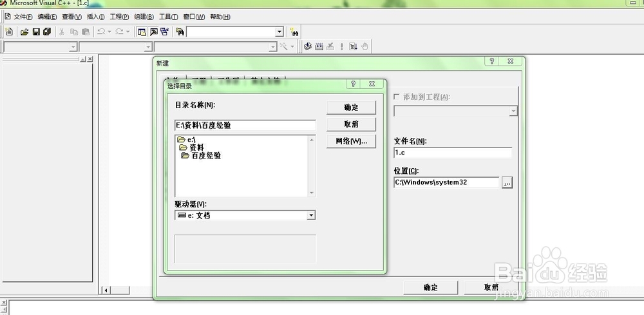Screen dimensions: 644x315
Task: Click the Save floppy disk icon
Action: point(35,32)
